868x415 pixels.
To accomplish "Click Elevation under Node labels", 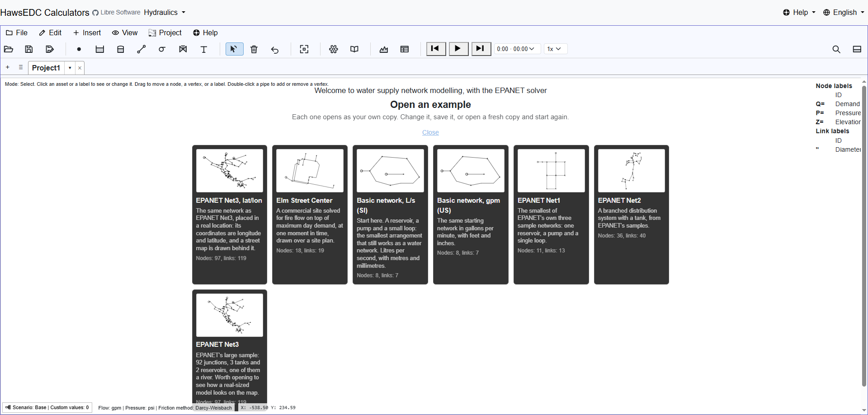I will (848, 122).
